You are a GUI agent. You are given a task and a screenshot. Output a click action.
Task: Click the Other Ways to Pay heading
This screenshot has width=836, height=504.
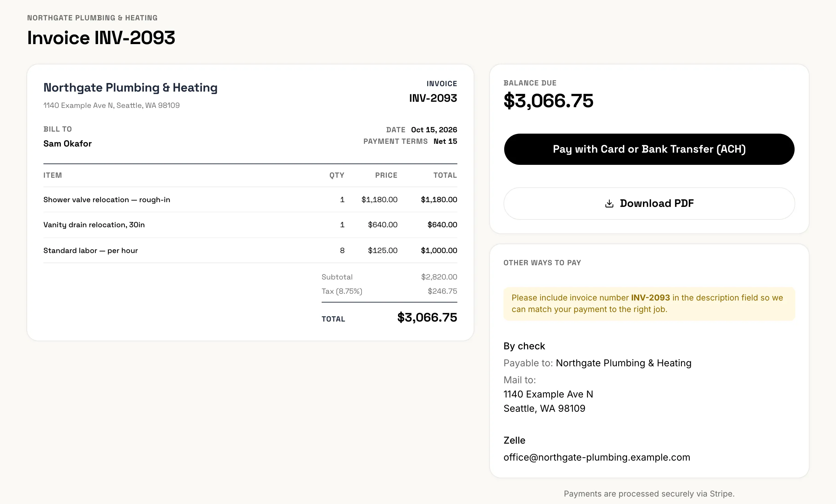542,263
